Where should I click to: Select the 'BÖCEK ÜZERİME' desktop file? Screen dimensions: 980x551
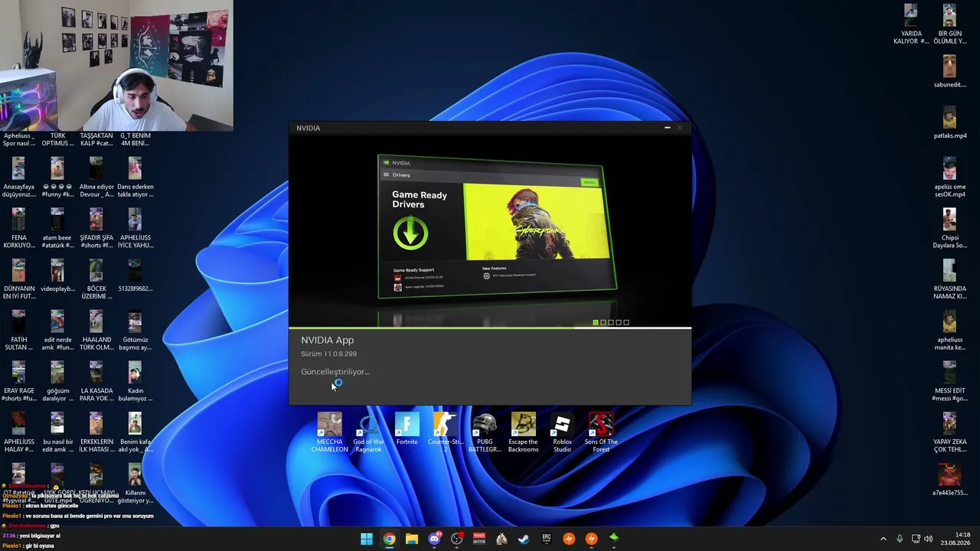pos(96,279)
